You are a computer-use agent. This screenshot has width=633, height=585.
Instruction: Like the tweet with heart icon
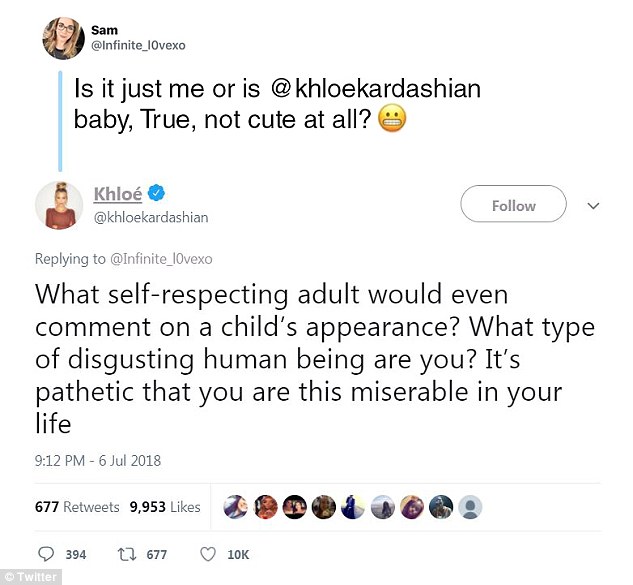pyautogui.click(x=208, y=554)
